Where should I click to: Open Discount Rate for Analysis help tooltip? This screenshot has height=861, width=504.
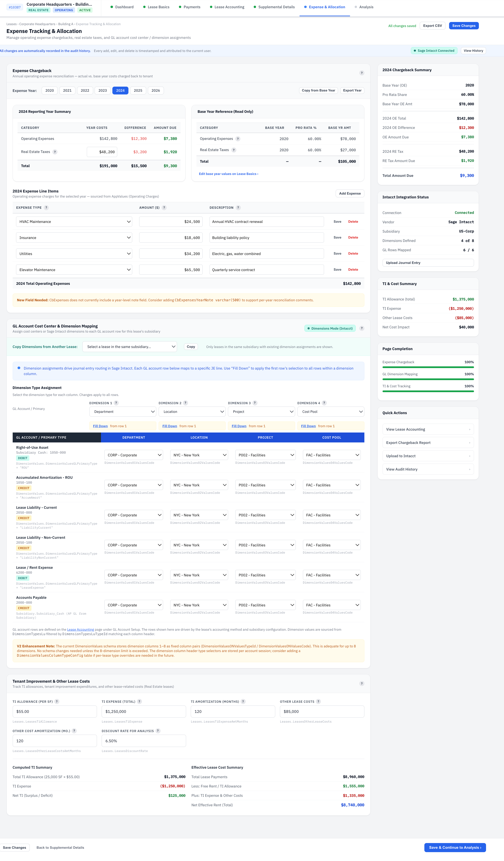tap(158, 731)
